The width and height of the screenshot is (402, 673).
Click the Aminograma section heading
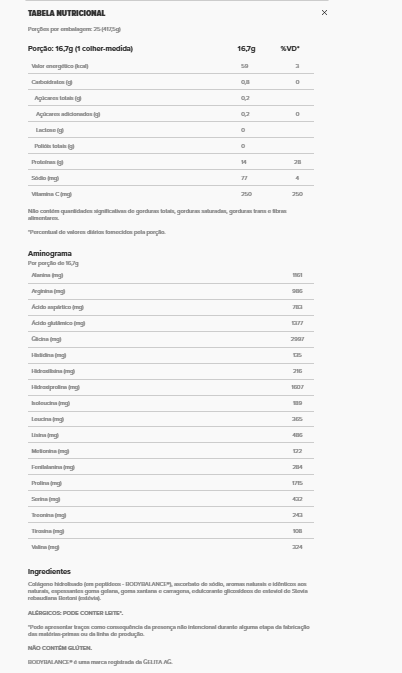pos(50,253)
